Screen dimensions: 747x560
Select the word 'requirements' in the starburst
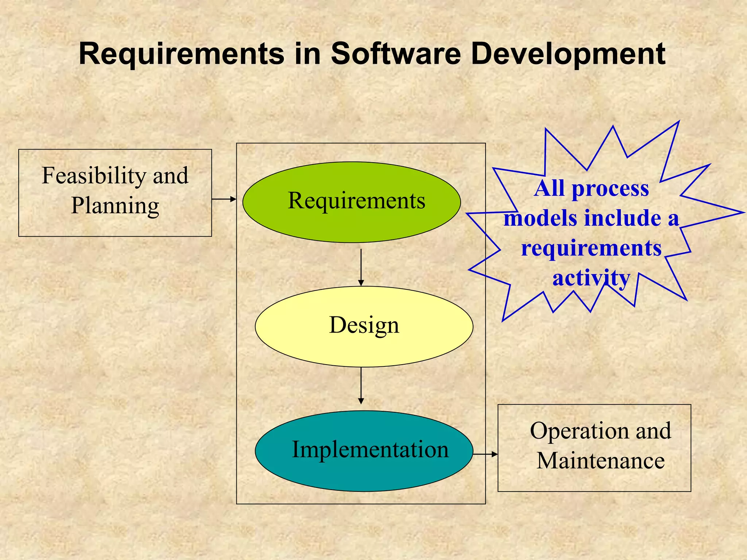591,248
